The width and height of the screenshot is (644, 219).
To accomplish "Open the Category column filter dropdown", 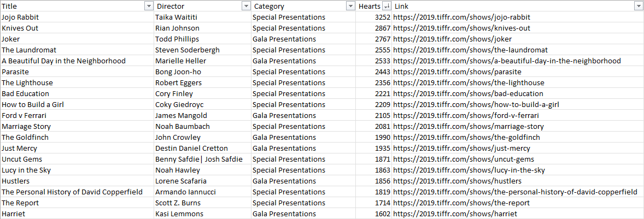I will tap(350, 6).
